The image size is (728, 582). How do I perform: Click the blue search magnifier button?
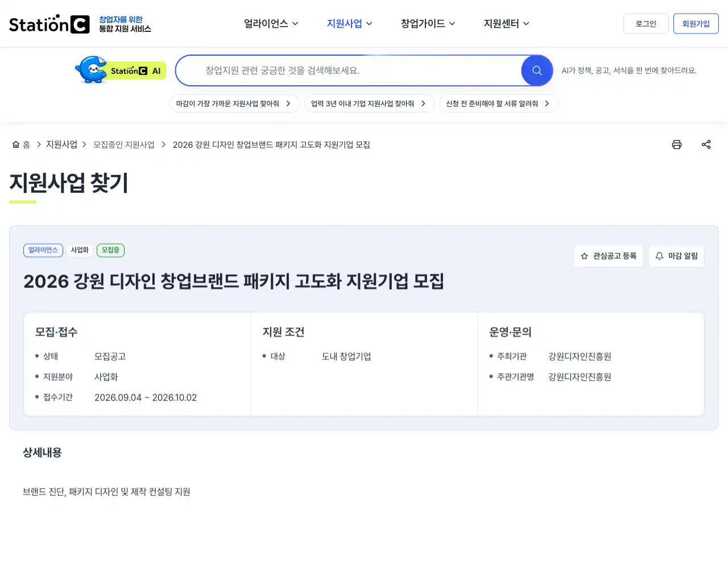[x=537, y=70]
